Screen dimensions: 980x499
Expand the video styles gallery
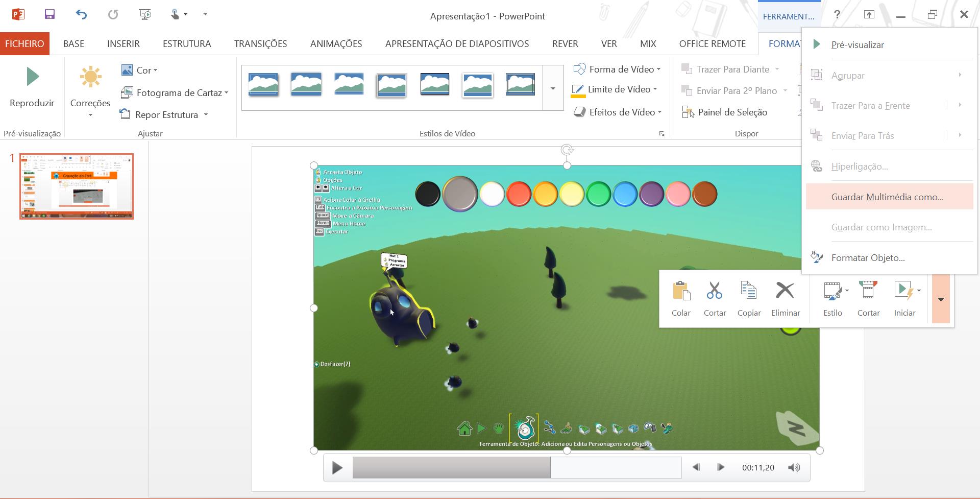tap(553, 88)
